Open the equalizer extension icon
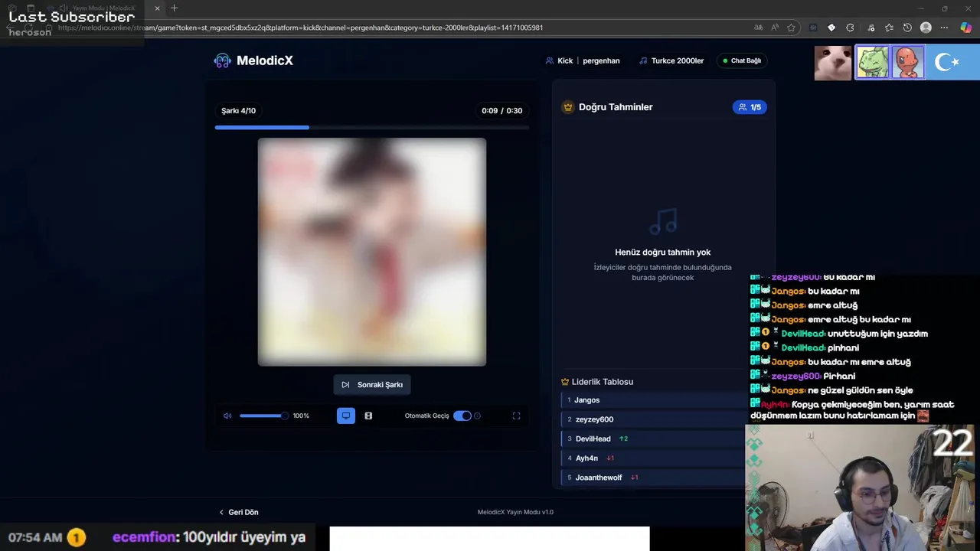 tap(813, 28)
